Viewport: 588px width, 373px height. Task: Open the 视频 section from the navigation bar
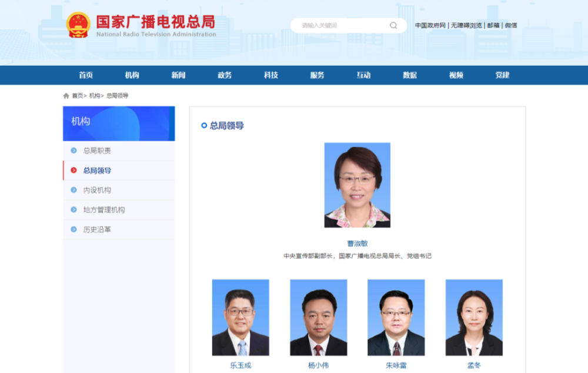[456, 75]
